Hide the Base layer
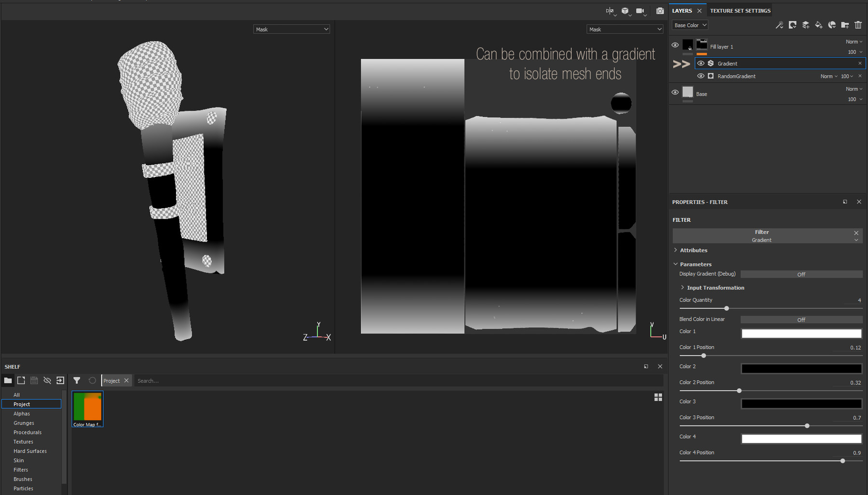 [675, 92]
